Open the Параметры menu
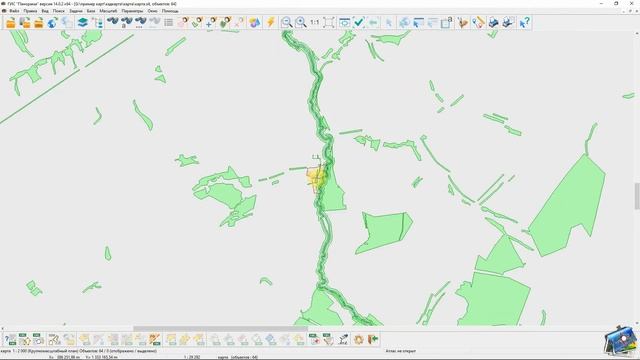This screenshot has height=360, width=640. [x=132, y=11]
